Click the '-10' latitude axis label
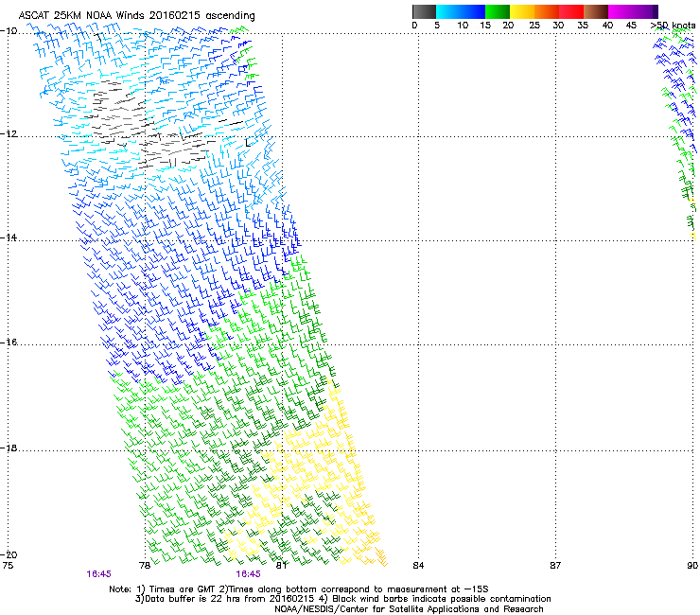 [9, 31]
